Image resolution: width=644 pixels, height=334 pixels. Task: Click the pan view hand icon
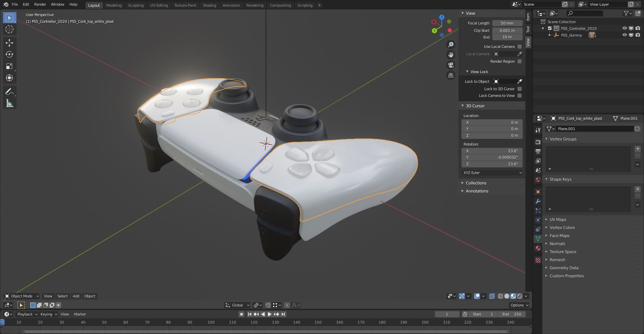tap(451, 55)
